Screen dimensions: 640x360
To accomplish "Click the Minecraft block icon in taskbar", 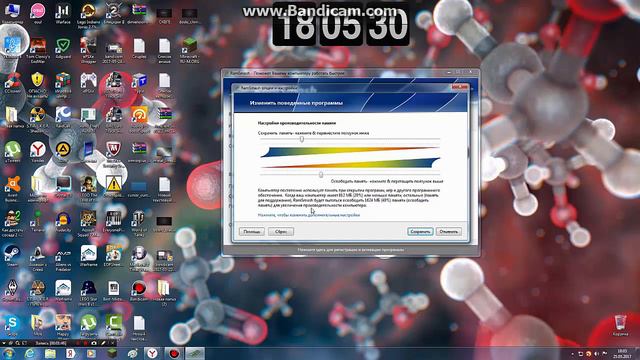I will (111, 353).
